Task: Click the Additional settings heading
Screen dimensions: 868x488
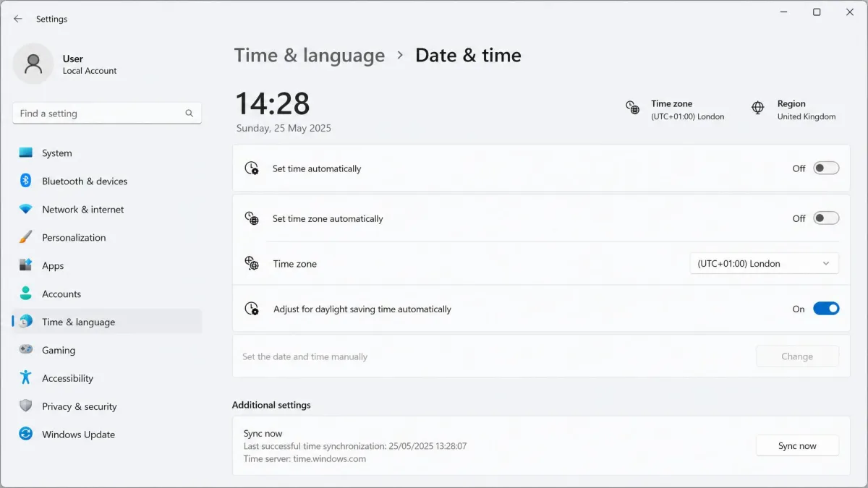Action: coord(271,405)
